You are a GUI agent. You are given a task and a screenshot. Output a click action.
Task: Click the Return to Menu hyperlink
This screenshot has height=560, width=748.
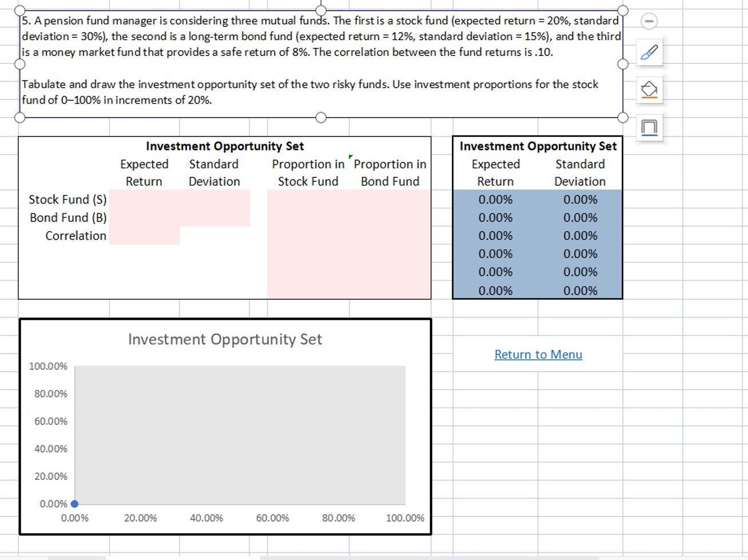pyautogui.click(x=538, y=355)
